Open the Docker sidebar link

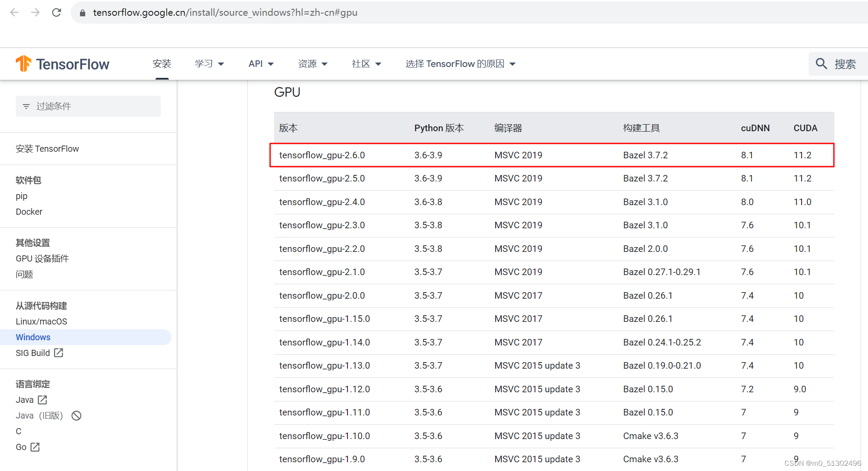pos(29,212)
